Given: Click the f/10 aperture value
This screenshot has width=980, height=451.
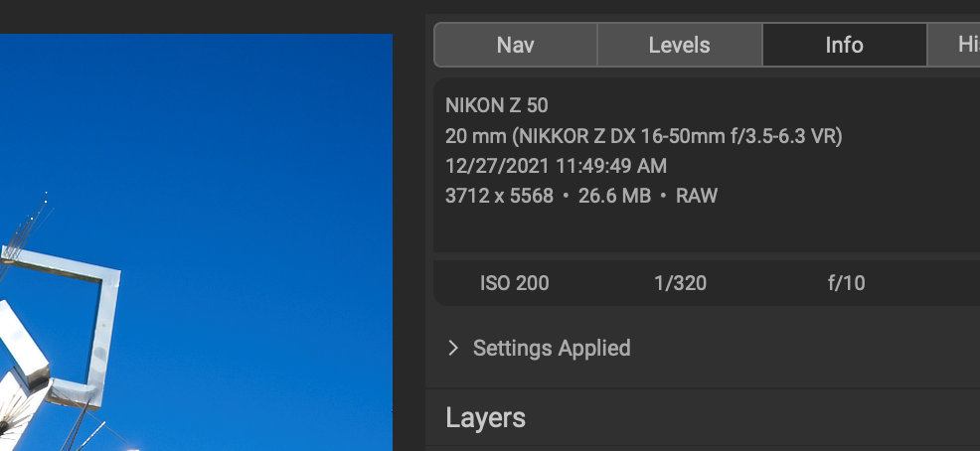Looking at the screenshot, I should pyautogui.click(x=846, y=283).
